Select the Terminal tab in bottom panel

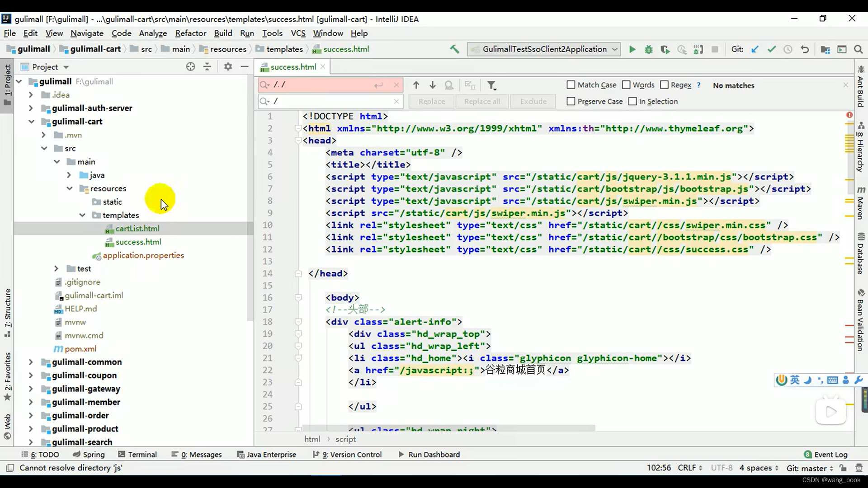click(x=142, y=454)
